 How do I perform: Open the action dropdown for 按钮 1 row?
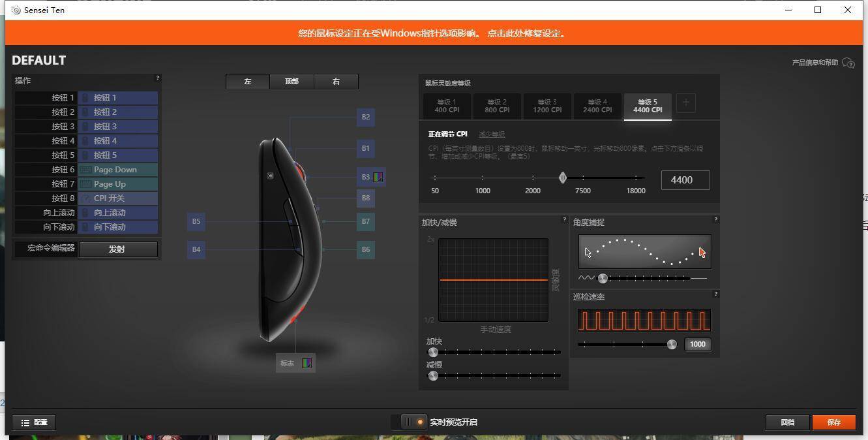pyautogui.click(x=118, y=97)
